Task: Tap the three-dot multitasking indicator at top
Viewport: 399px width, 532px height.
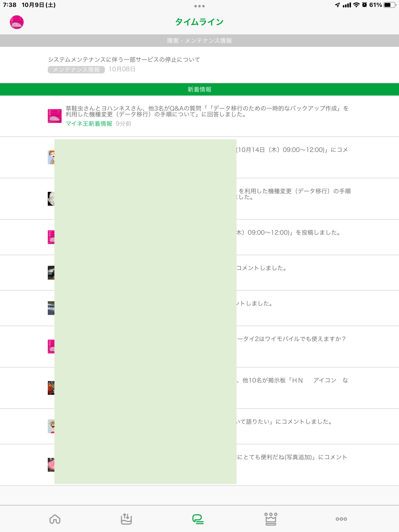Action: click(199, 6)
